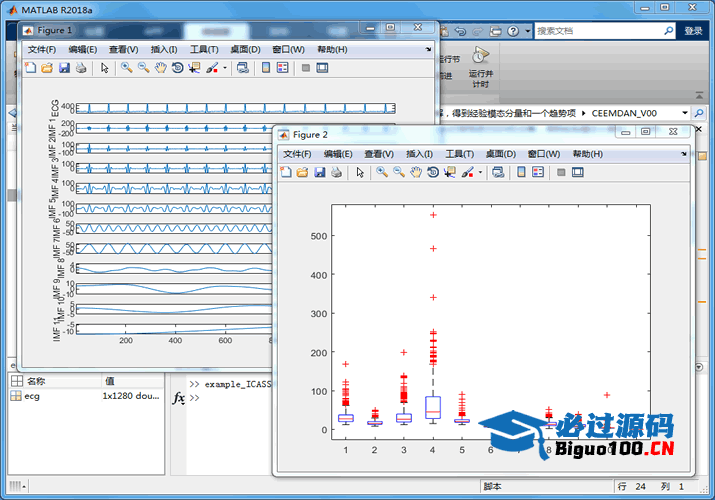
Task: Open 插入(I) menu in Figure 1
Action: 163,49
